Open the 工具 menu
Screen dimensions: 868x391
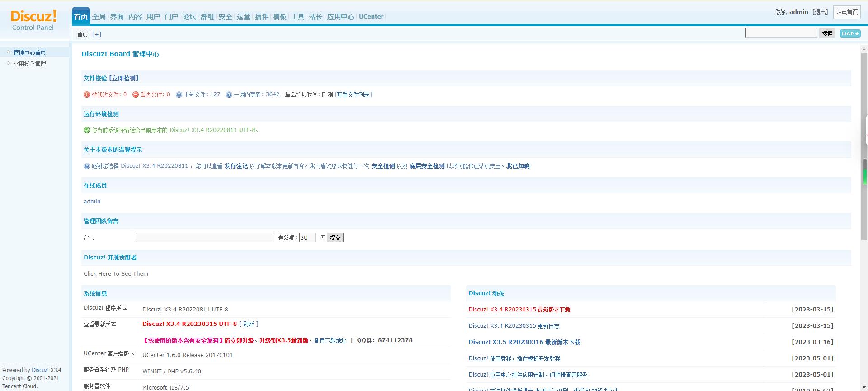tap(298, 17)
